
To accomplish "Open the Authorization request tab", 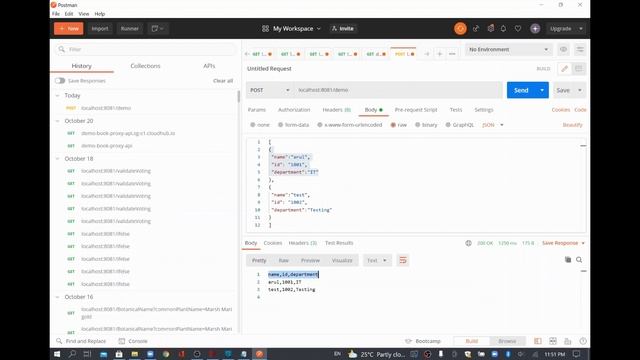I will (x=294, y=110).
